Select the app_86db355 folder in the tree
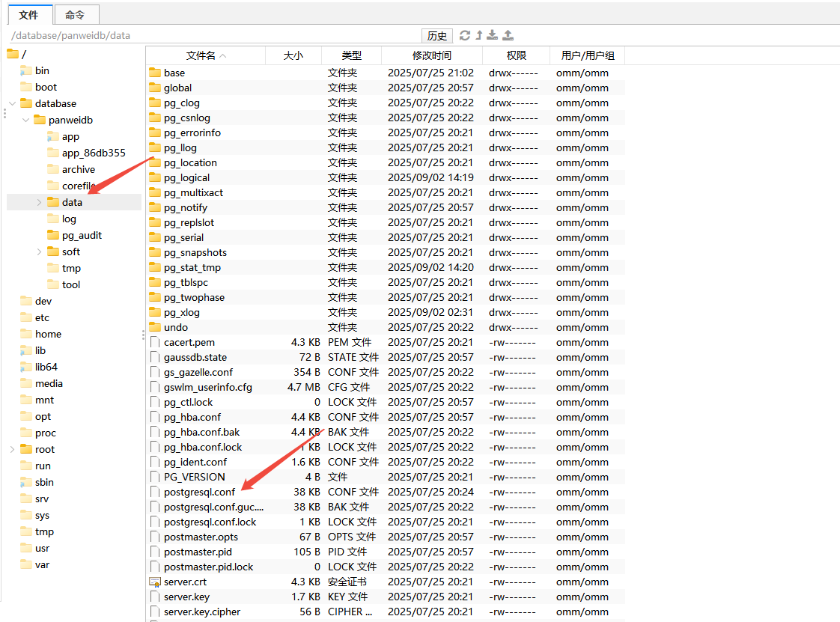 tap(86, 153)
